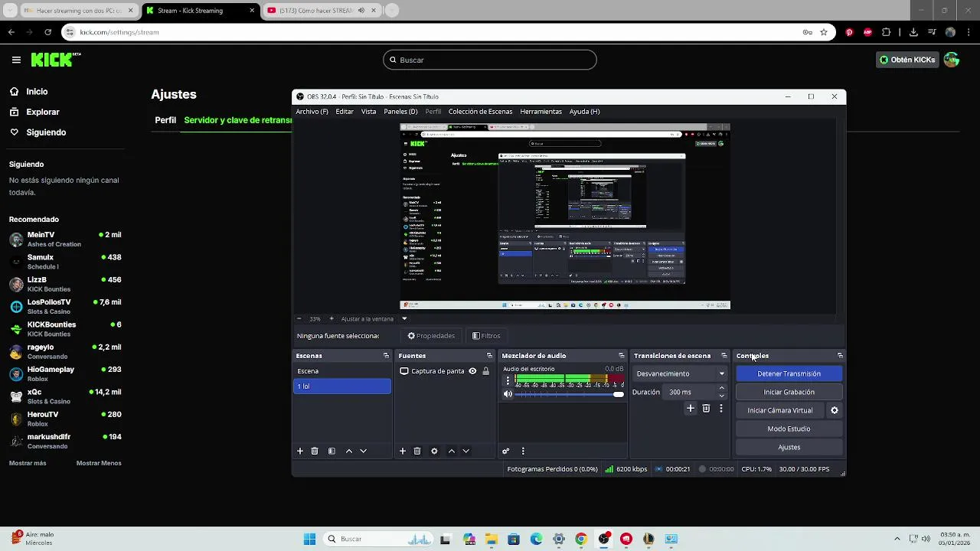Decrease the transition duration value
980x551 pixels.
click(721, 396)
